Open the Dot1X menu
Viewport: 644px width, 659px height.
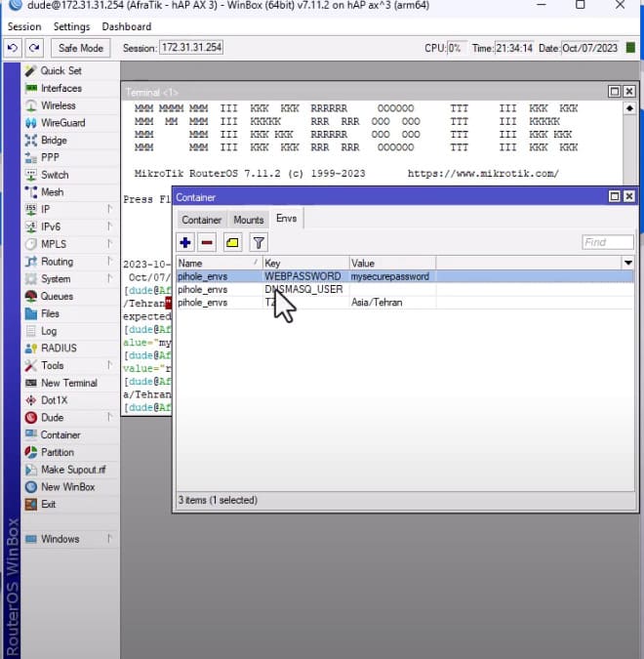pyautogui.click(x=54, y=400)
